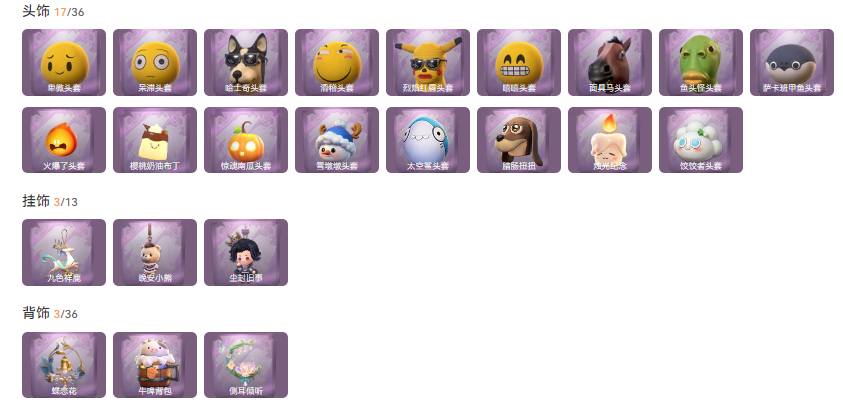The height and width of the screenshot is (411, 843).
Task: Choose the 太空鲨头套 shark headgear
Action: tap(427, 140)
